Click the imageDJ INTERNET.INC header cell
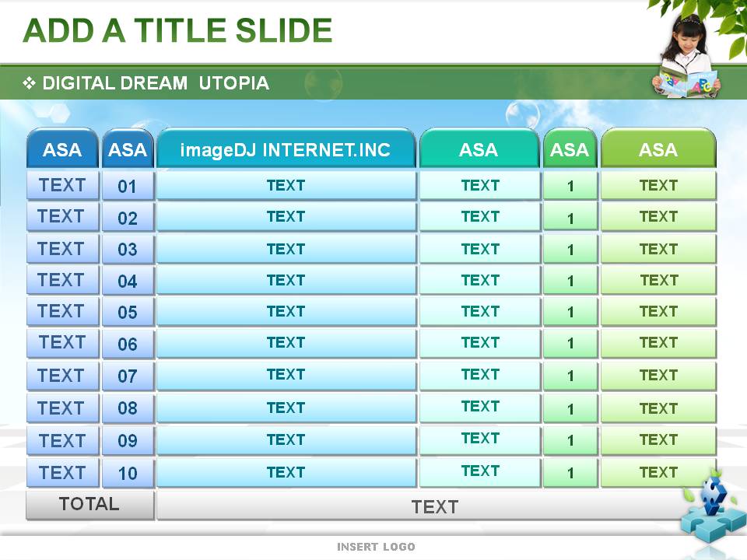The image size is (747, 560). pyautogui.click(x=286, y=149)
